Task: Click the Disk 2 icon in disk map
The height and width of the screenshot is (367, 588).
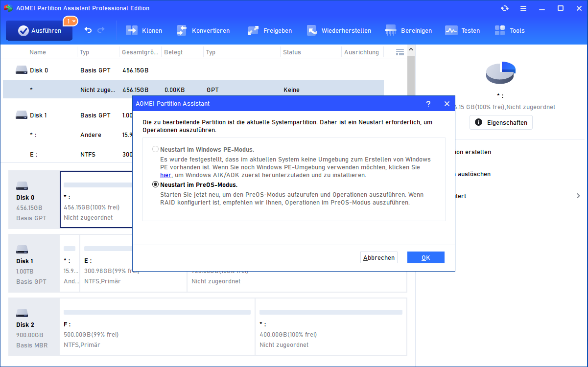Action: click(x=23, y=313)
